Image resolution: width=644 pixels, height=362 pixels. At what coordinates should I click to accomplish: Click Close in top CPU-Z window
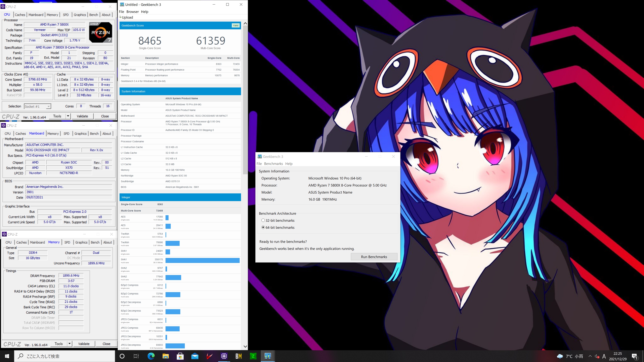click(105, 116)
